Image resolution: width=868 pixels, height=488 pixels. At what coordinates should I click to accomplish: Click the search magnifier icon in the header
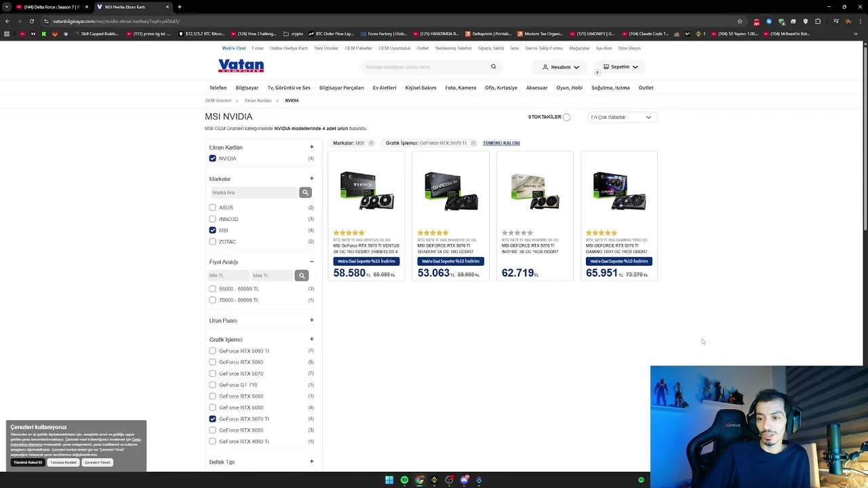click(494, 66)
